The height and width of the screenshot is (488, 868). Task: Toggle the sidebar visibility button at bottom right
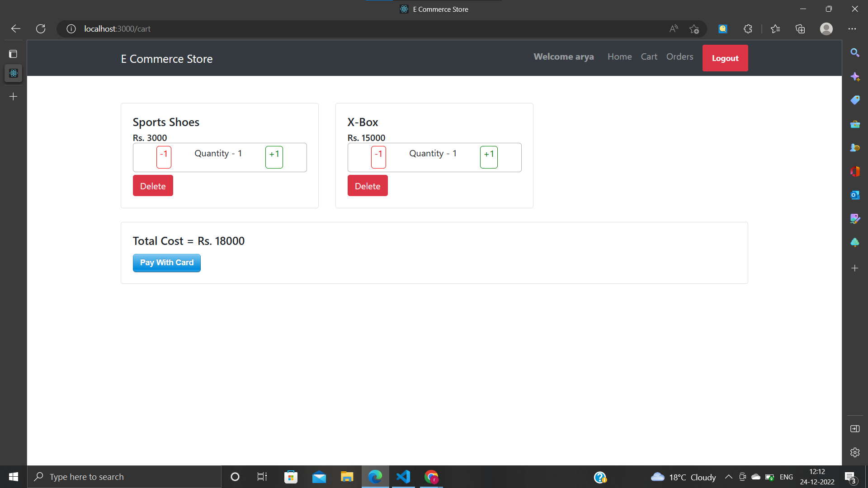[855, 428]
